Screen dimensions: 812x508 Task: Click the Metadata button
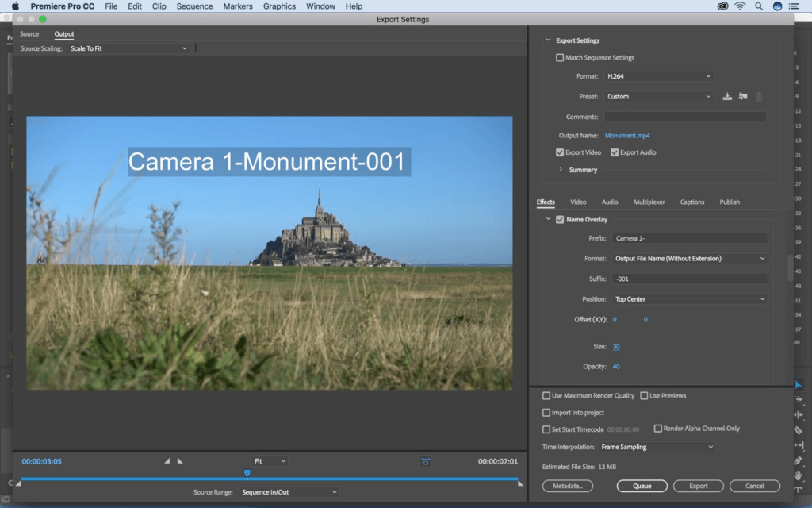click(x=568, y=486)
